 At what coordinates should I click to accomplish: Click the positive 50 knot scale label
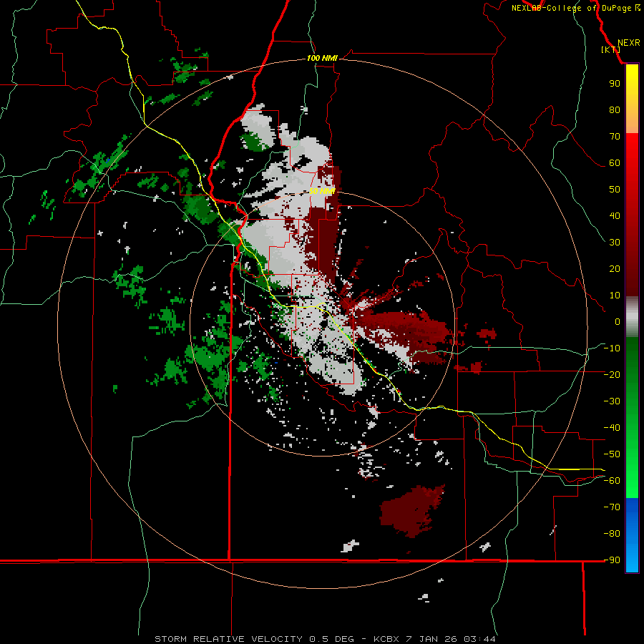click(x=615, y=190)
